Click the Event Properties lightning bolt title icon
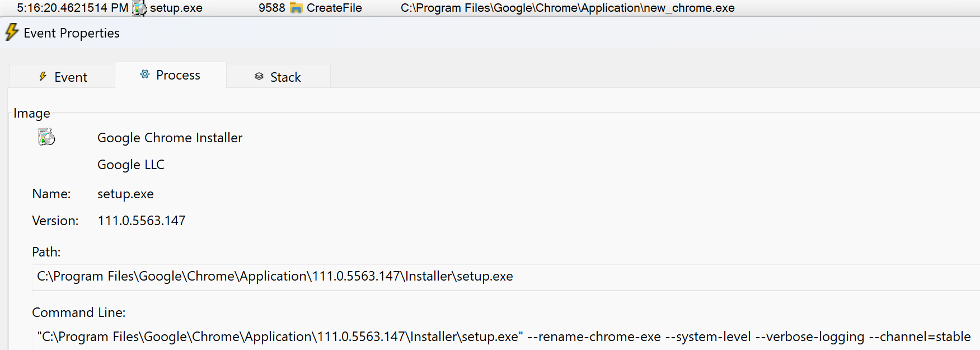The image size is (980, 350). click(12, 32)
